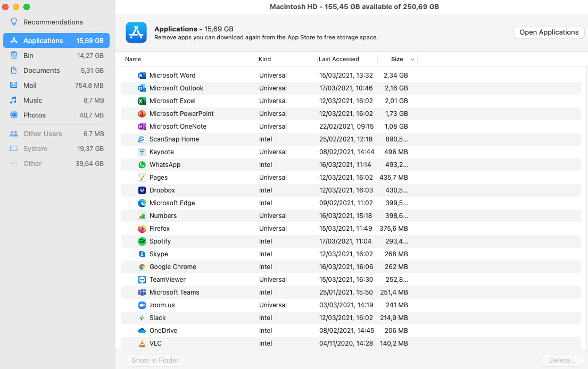Click the Open Applications button
The image size is (588, 369).
(x=549, y=32)
